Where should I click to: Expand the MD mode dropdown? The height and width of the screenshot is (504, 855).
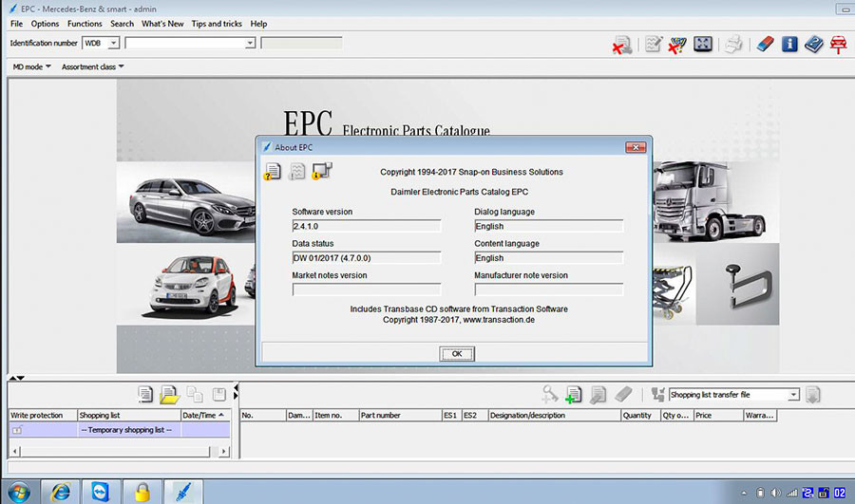(31, 66)
